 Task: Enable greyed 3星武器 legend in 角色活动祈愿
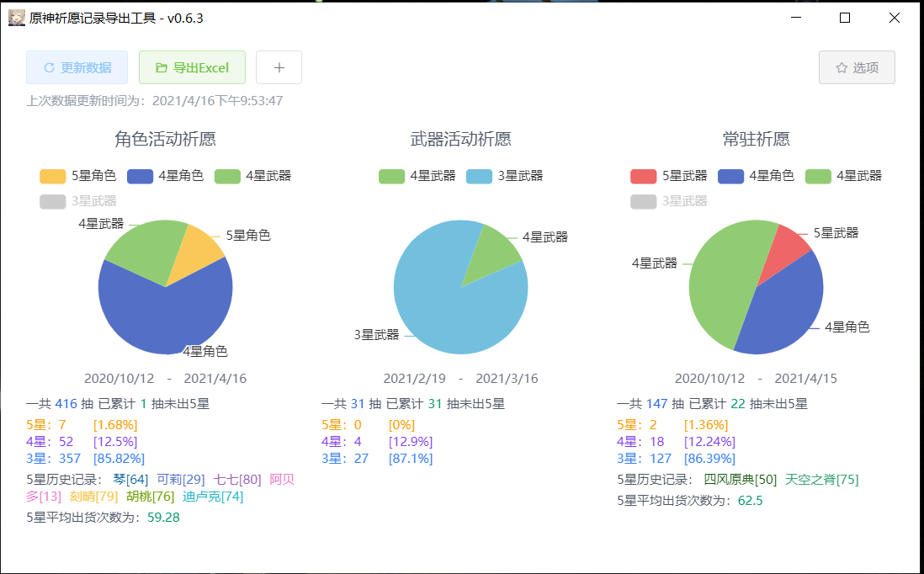(x=77, y=201)
